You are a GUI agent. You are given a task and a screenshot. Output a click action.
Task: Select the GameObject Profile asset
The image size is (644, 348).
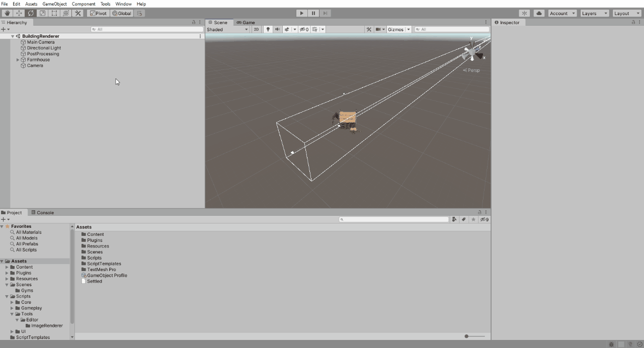tap(104, 276)
